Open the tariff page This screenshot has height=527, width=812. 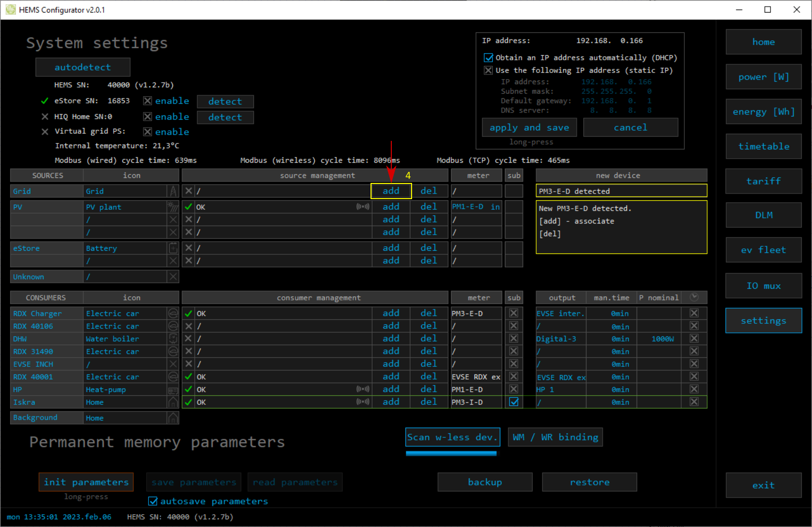(763, 181)
